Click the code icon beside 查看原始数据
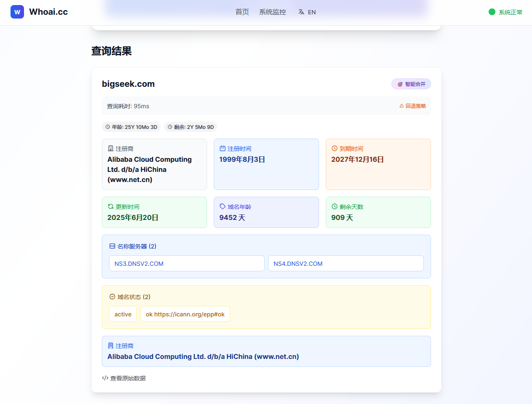 (105, 378)
